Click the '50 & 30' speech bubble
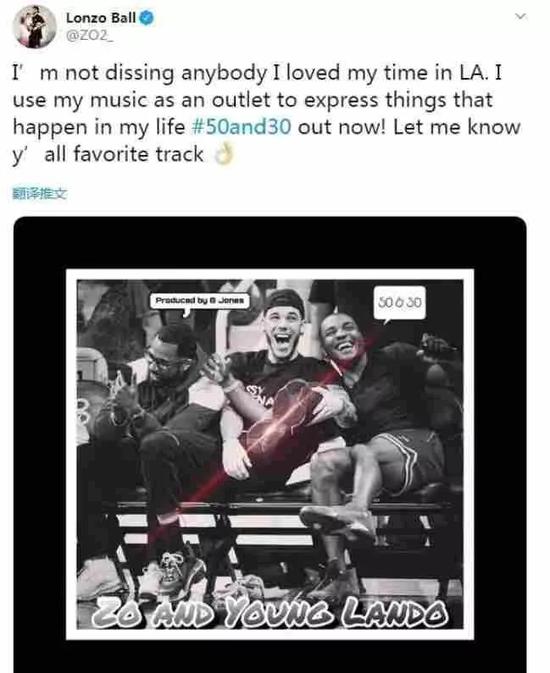This screenshot has height=673, width=550. [400, 303]
